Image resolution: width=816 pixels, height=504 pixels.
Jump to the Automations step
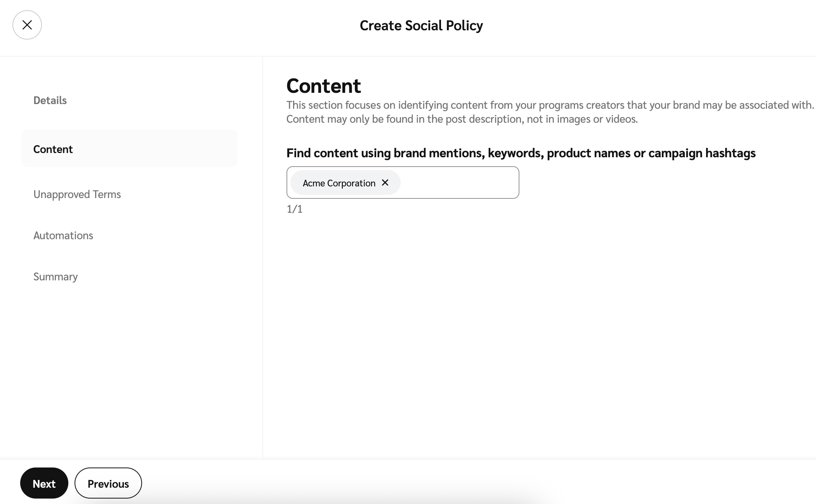[x=63, y=235]
